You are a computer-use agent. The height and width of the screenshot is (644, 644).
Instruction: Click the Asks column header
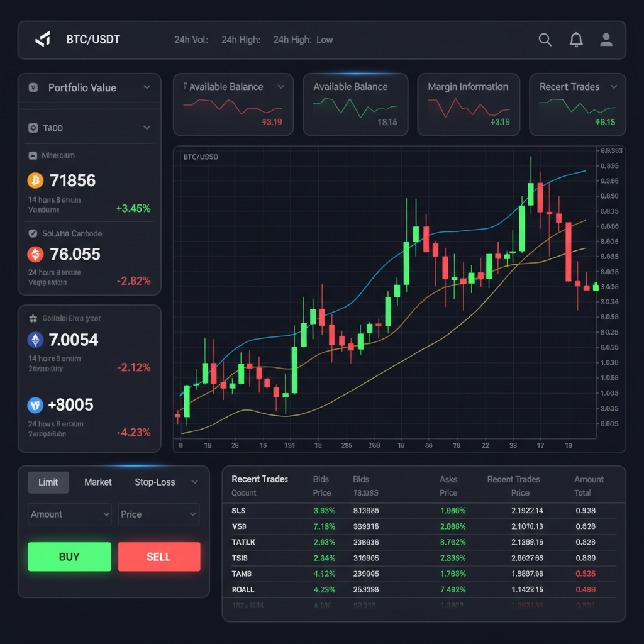pos(448,479)
